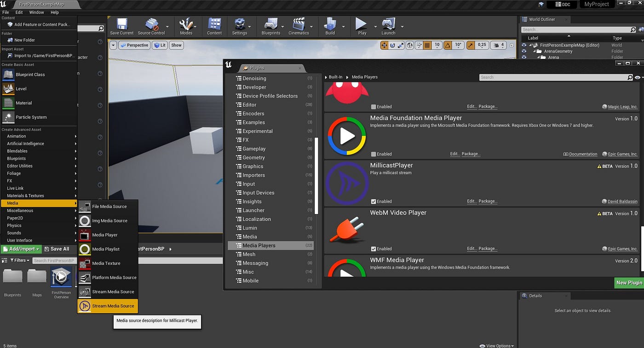This screenshot has height=348, width=644.
Task: Toggle visibility of FirstPersonExampleMap in World Outliner
Action: 524,45
